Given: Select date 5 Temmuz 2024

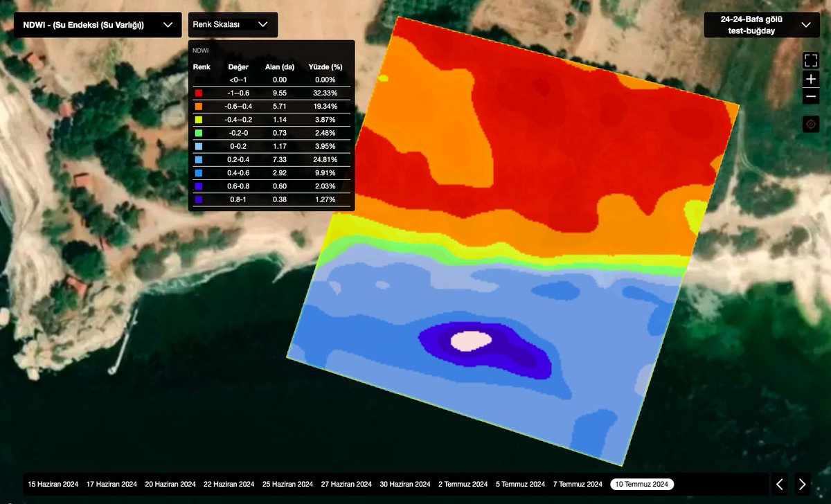Looking at the screenshot, I should (521, 484).
